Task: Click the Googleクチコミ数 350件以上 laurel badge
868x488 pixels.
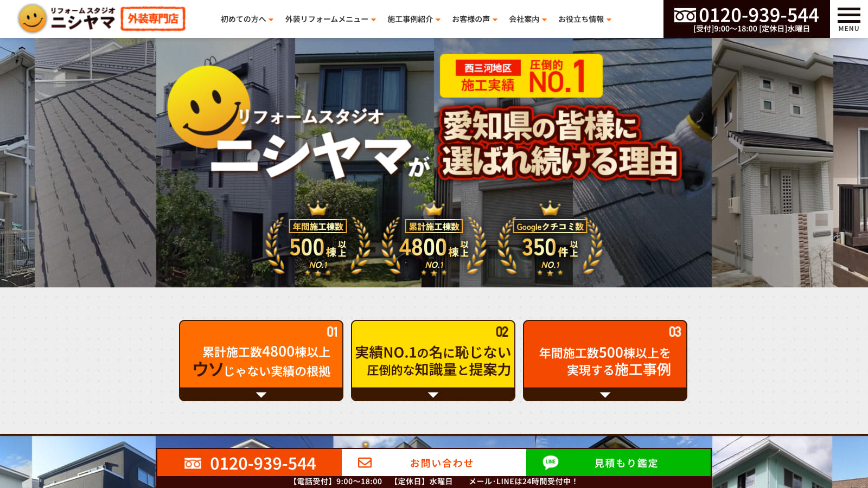Action: pyautogui.click(x=550, y=239)
